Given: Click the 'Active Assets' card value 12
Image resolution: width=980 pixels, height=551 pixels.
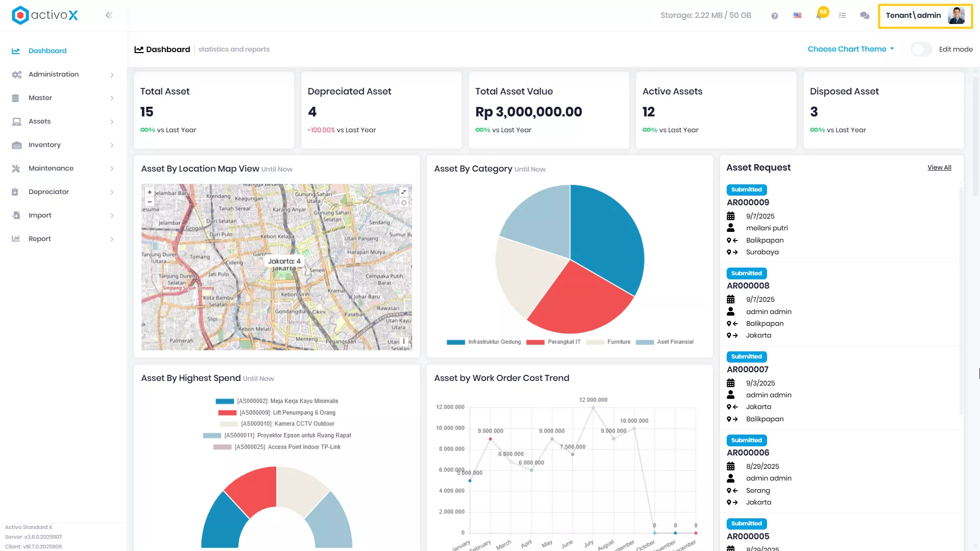Looking at the screenshot, I should [649, 112].
